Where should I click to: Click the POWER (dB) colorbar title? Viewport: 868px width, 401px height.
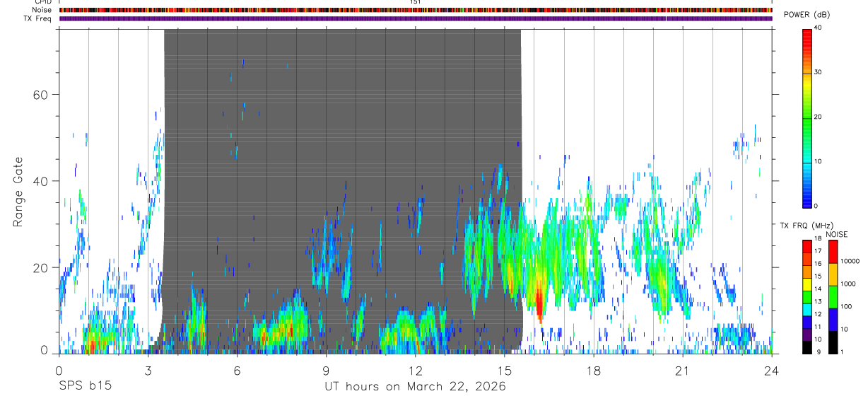pos(807,15)
